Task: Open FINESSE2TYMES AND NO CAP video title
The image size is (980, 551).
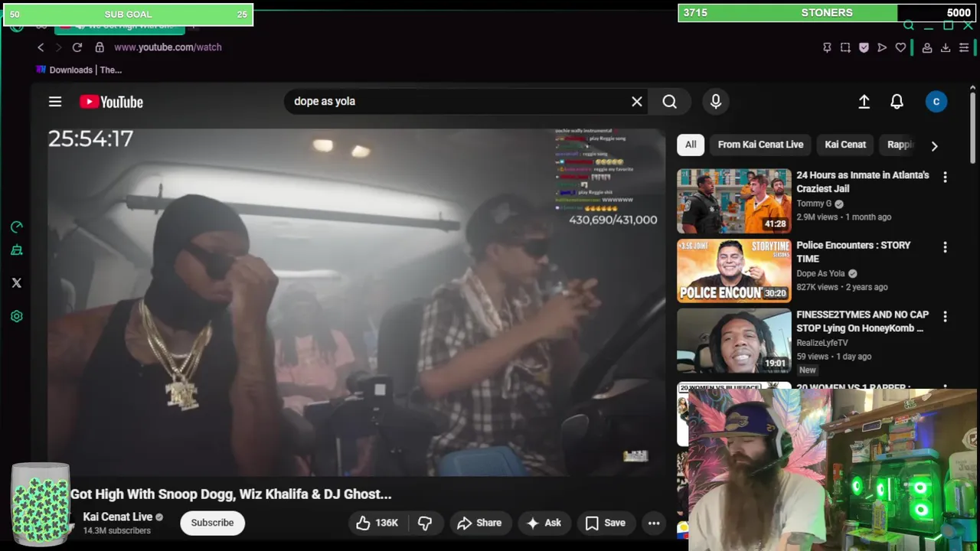Action: [x=862, y=321]
